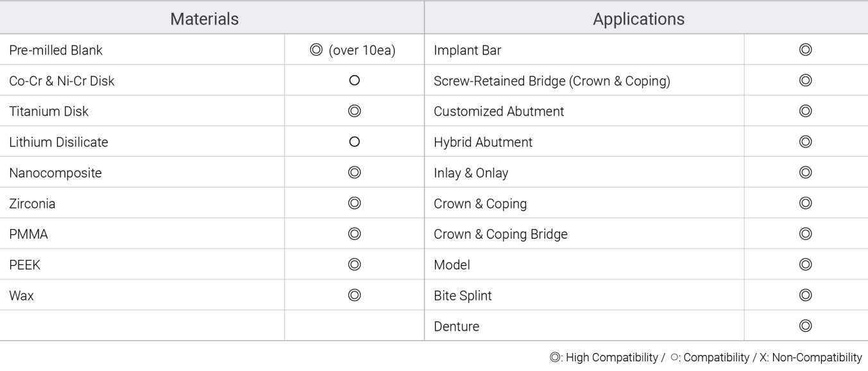Click the Inlay & Onlay label
The height and width of the screenshot is (371, 868).
471,173
